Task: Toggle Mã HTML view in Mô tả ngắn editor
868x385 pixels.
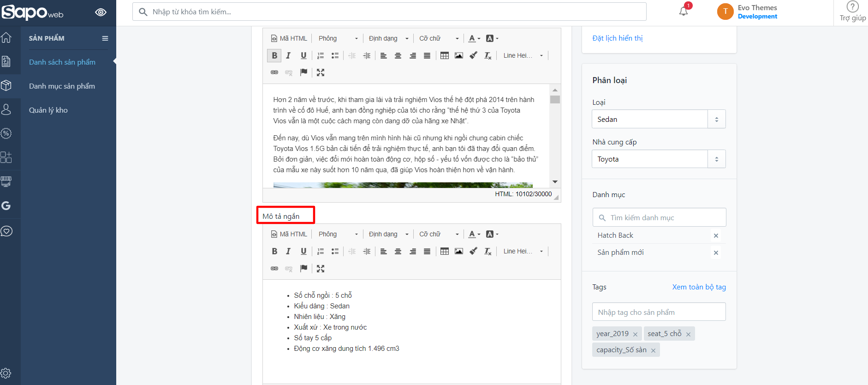Action: 289,234
